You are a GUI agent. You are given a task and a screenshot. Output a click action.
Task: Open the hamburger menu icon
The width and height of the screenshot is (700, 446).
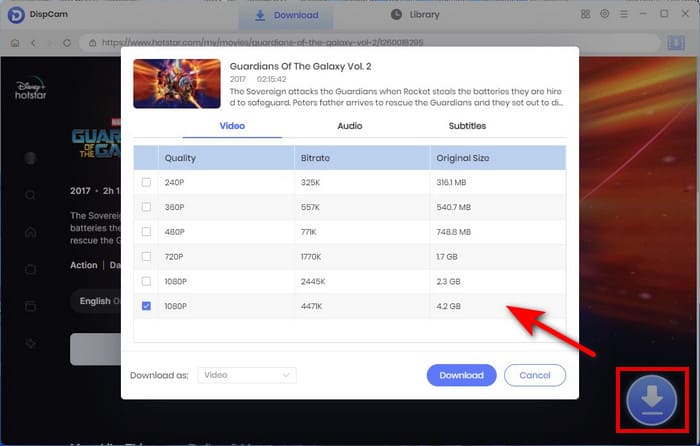coord(624,14)
